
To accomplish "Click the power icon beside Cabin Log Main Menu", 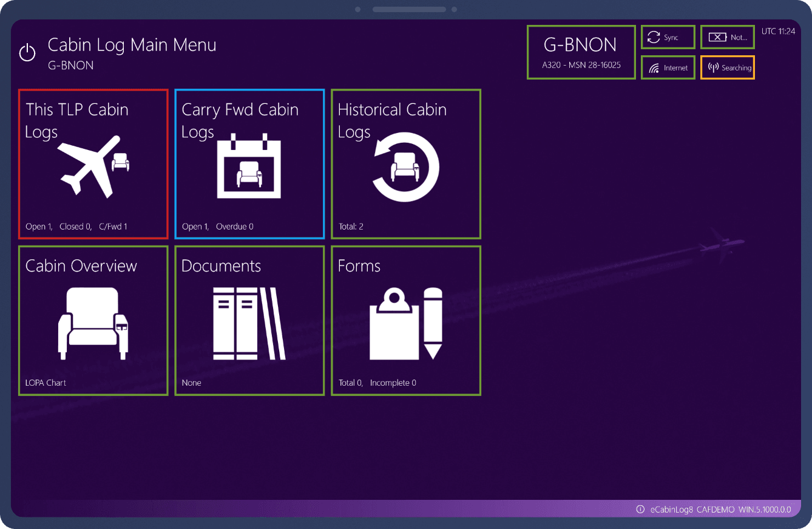I will [x=27, y=53].
